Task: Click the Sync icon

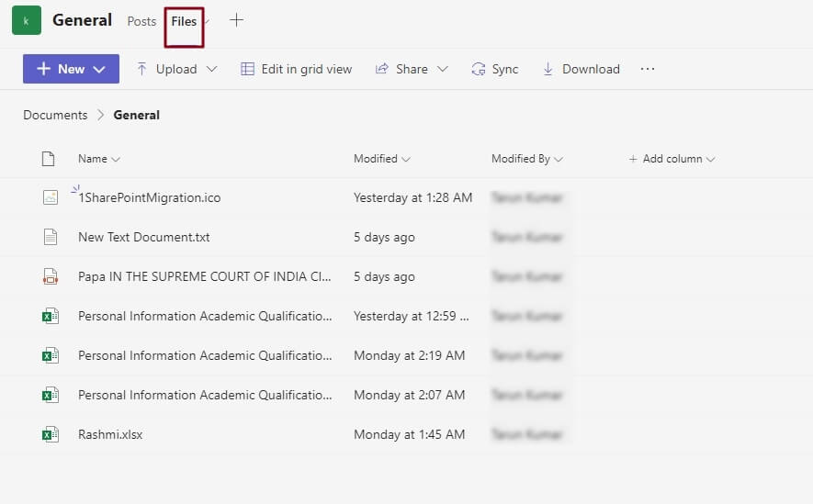Action: (x=478, y=69)
